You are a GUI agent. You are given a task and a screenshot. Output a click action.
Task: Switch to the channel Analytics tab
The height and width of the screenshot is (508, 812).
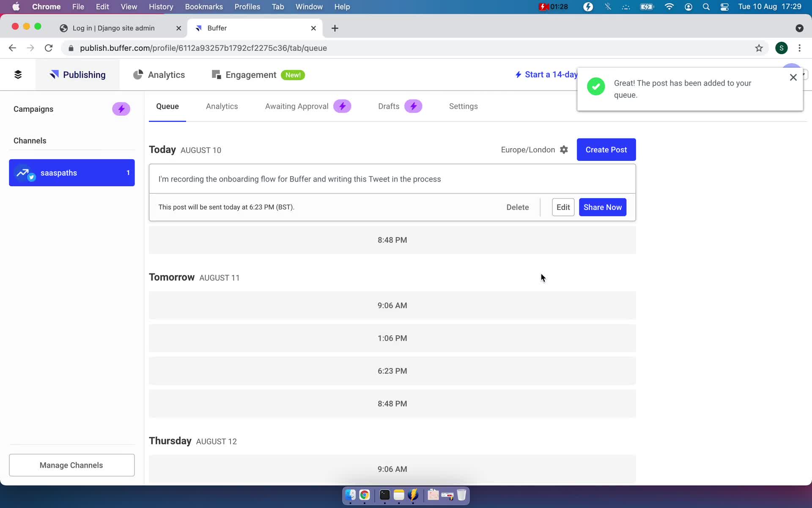222,106
